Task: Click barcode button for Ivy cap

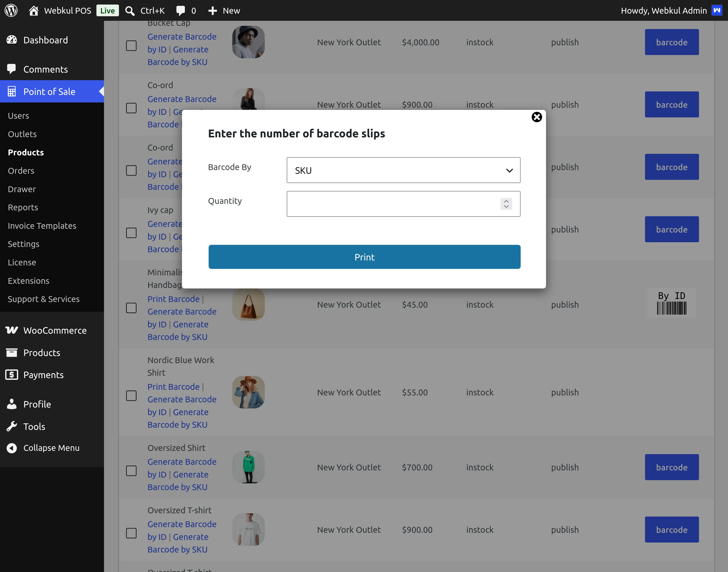Action: (x=672, y=229)
